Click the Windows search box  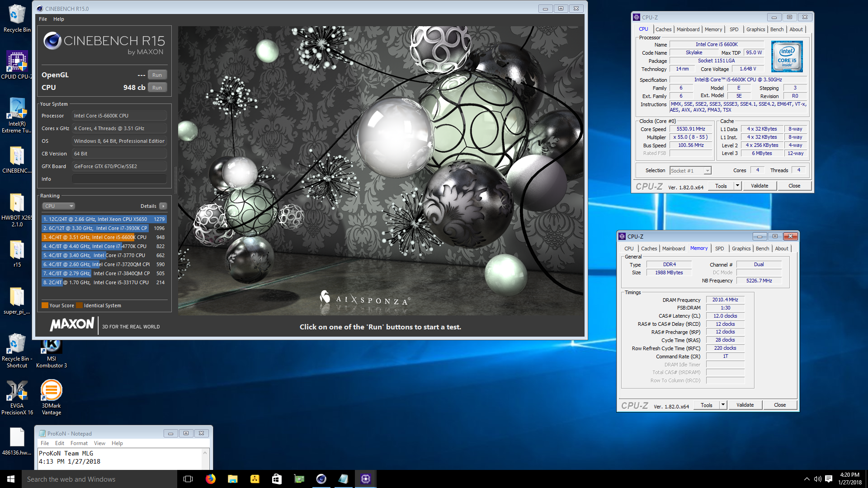99,479
